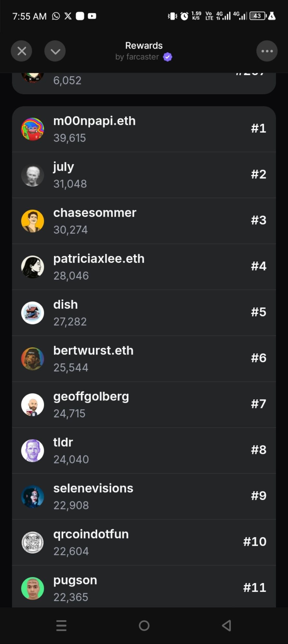This screenshot has width=288, height=644.
Task: Open pugson's leaderboard entry
Action: click(x=144, y=587)
